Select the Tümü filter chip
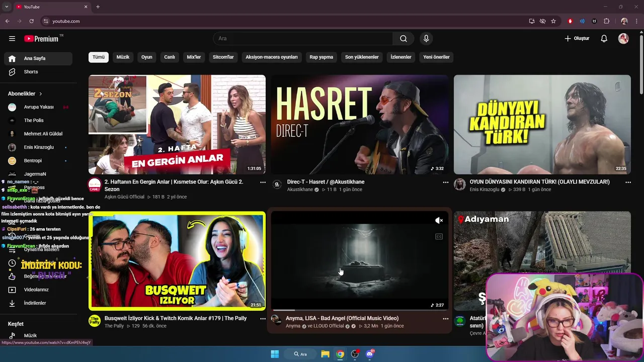 coord(99,57)
